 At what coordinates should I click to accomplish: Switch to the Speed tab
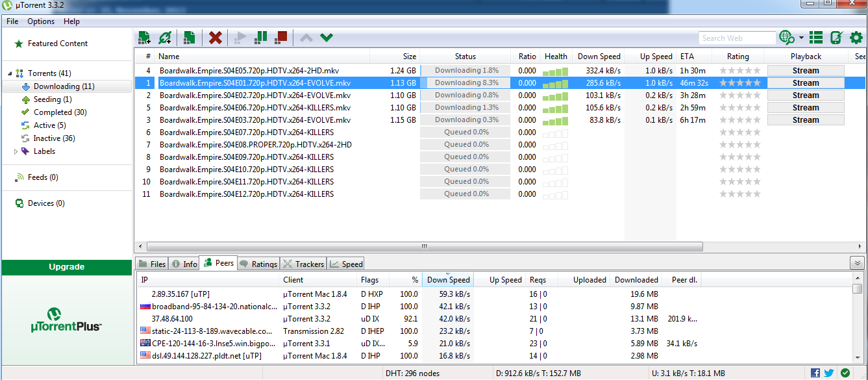tap(346, 264)
